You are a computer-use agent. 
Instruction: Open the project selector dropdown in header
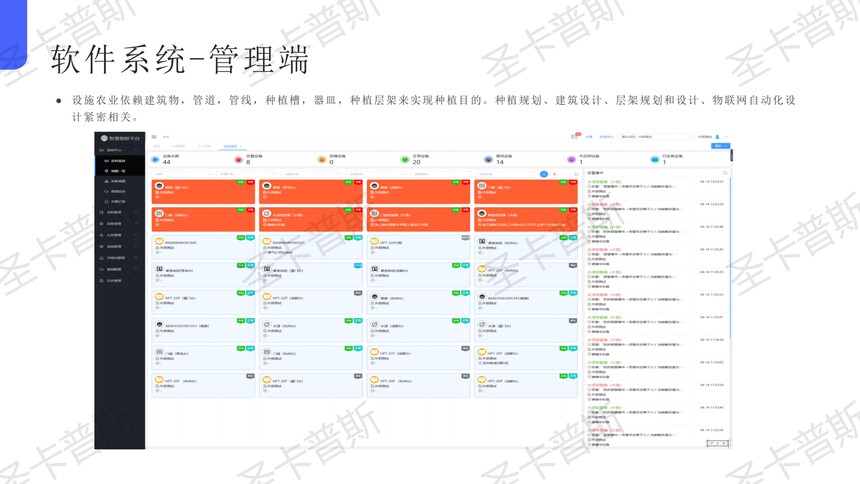pos(655,137)
